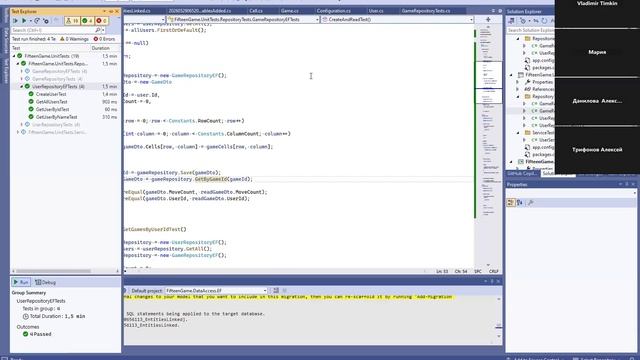Expand Properties node in Solution Explorer
Screen dimensions: 640x360
(518, 82)
